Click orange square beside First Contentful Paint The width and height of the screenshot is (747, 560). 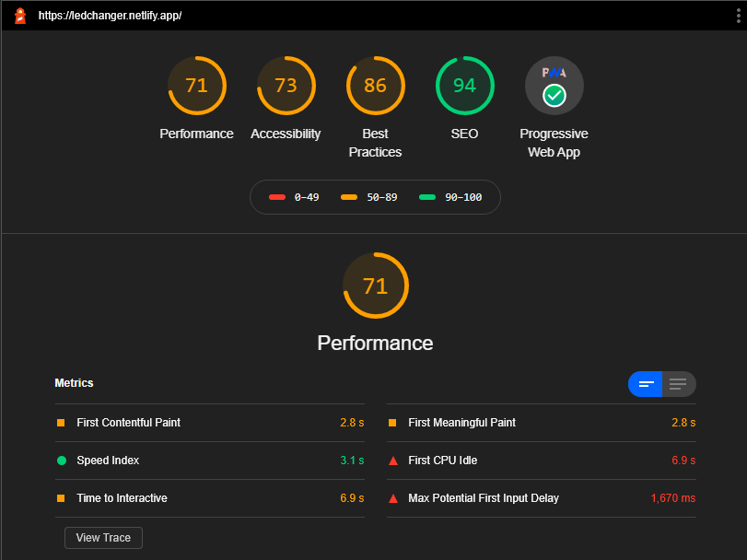tap(61, 423)
